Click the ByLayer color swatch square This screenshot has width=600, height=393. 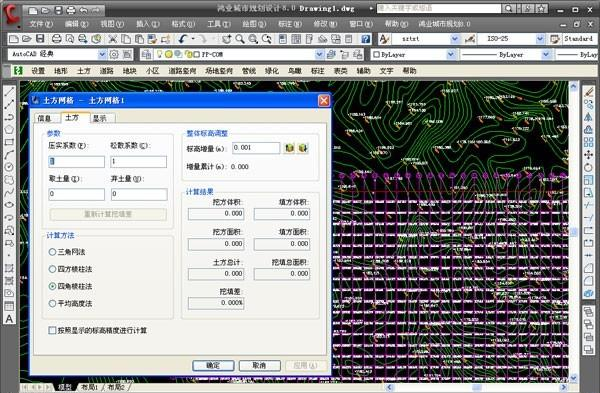(x=376, y=55)
